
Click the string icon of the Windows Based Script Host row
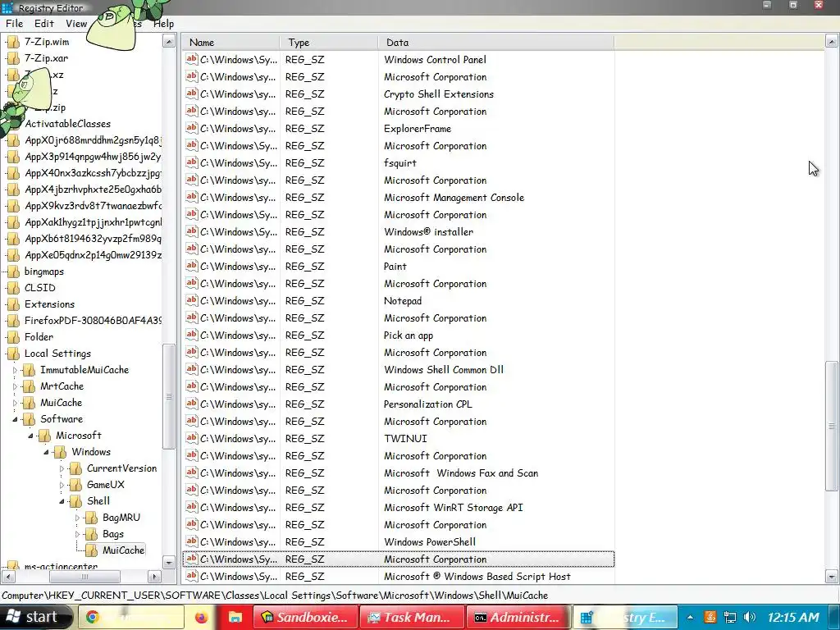tap(191, 576)
